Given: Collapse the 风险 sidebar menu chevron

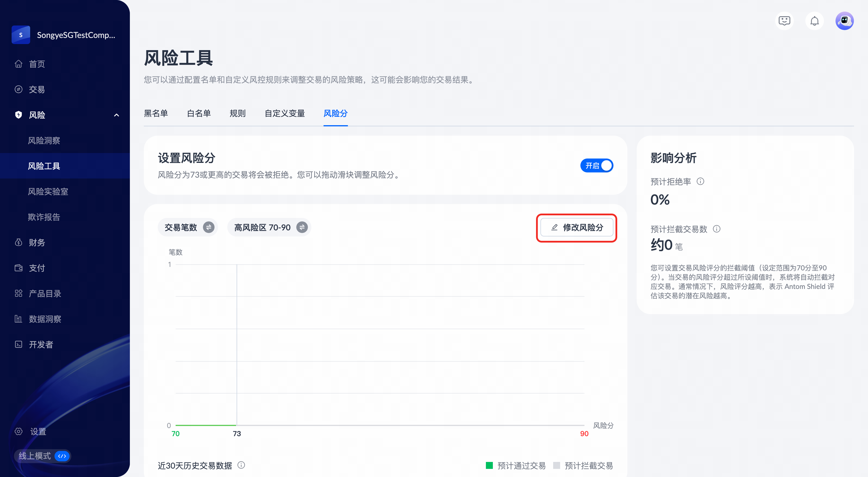Looking at the screenshot, I should 116,115.
